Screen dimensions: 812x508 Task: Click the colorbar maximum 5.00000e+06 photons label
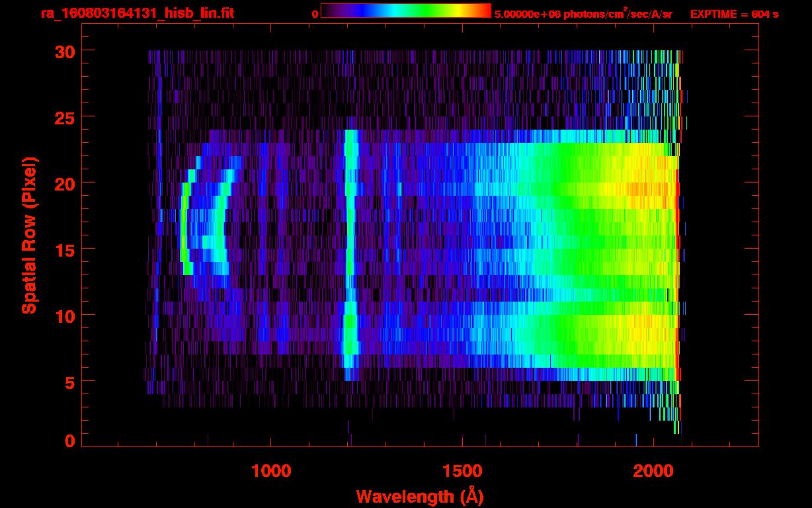583,13
